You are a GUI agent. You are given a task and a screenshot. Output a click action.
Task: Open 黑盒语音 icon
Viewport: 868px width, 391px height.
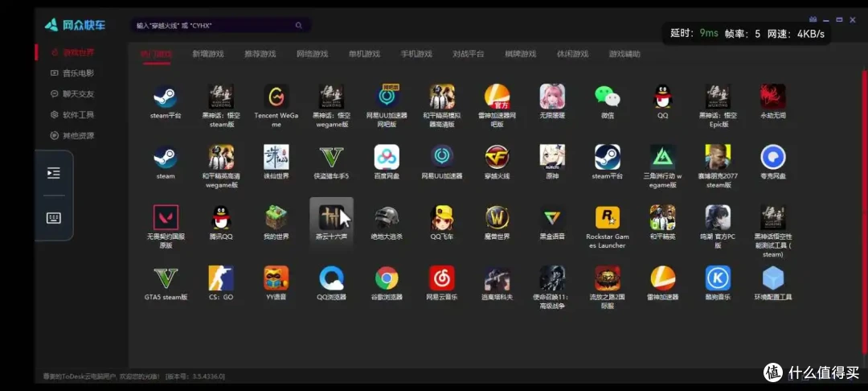(552, 217)
